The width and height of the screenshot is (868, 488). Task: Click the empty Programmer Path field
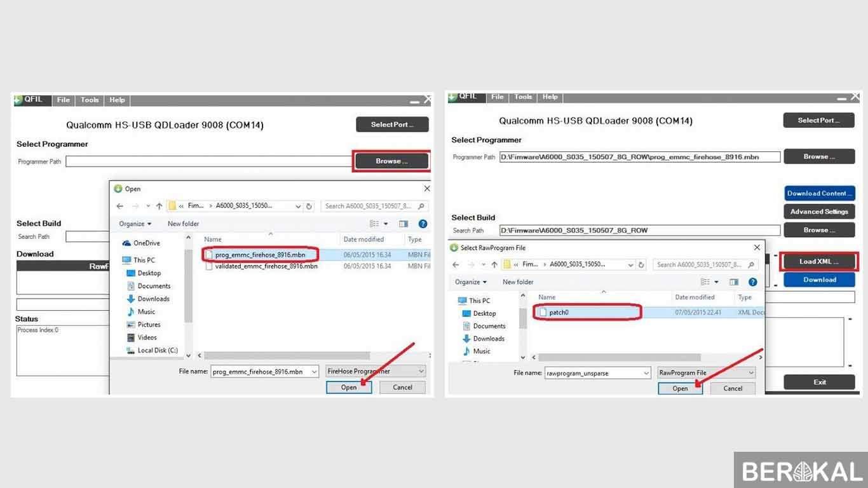click(208, 161)
